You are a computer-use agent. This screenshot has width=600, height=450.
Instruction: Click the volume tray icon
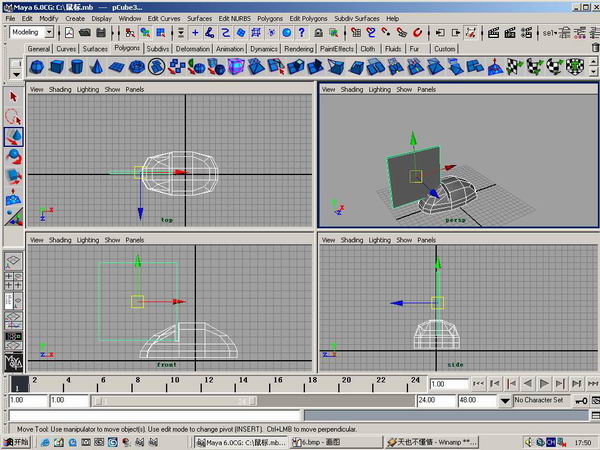pos(529,443)
